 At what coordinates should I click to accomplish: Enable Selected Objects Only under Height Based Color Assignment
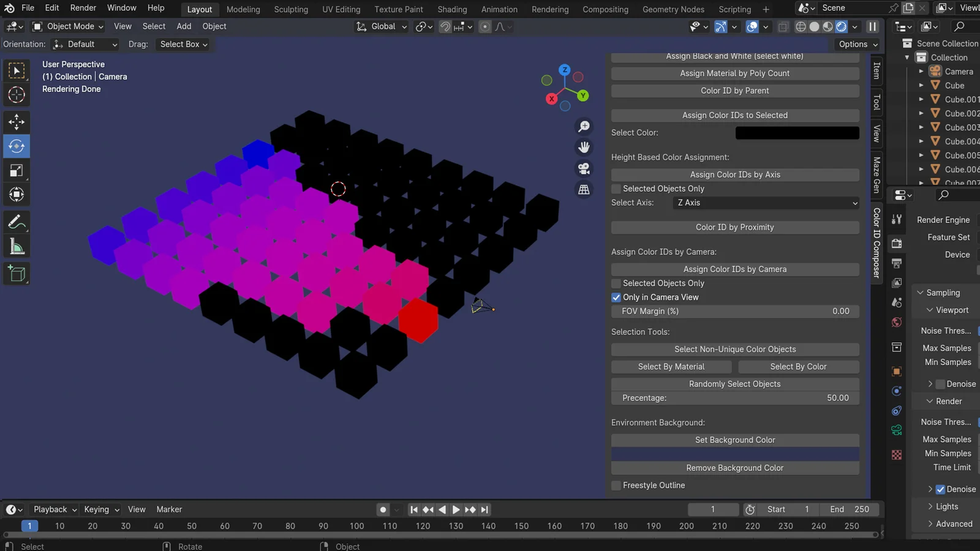[x=616, y=189]
